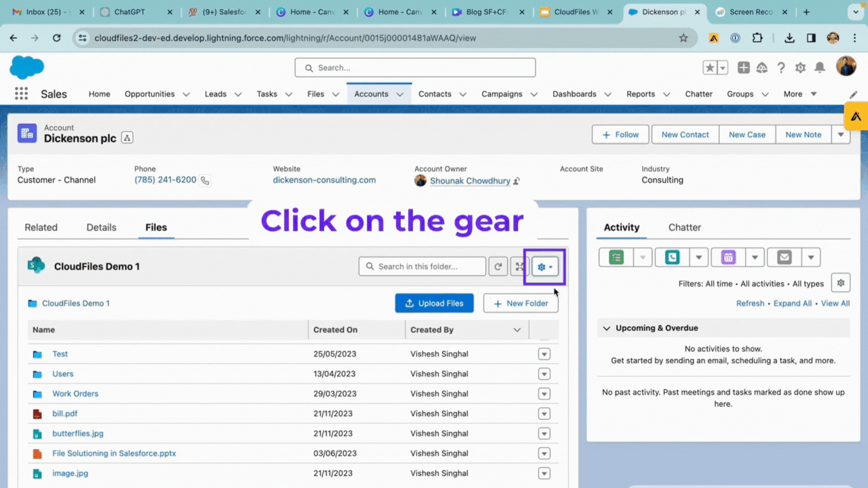
Task: Open browser extensions puzzle icon
Action: tap(757, 38)
